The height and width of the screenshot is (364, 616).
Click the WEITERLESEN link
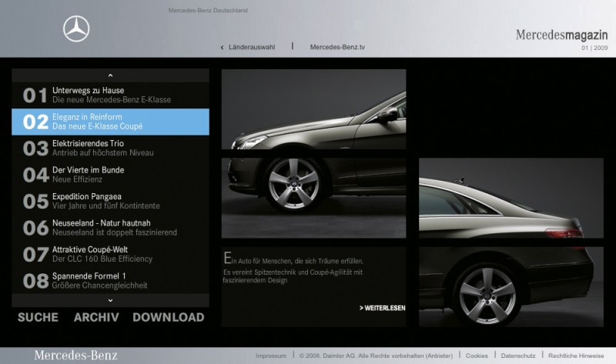(382, 309)
